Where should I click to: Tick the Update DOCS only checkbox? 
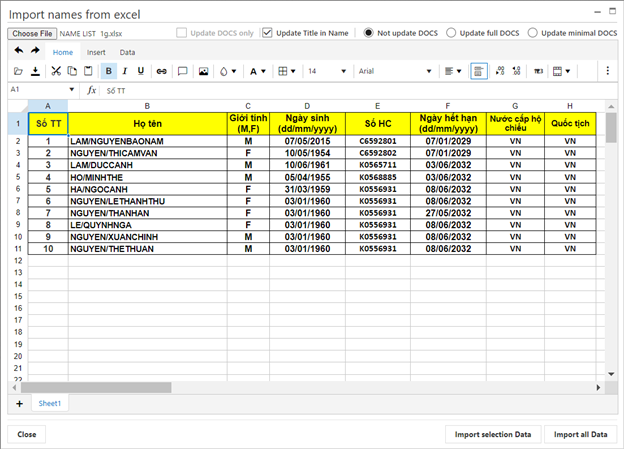181,33
